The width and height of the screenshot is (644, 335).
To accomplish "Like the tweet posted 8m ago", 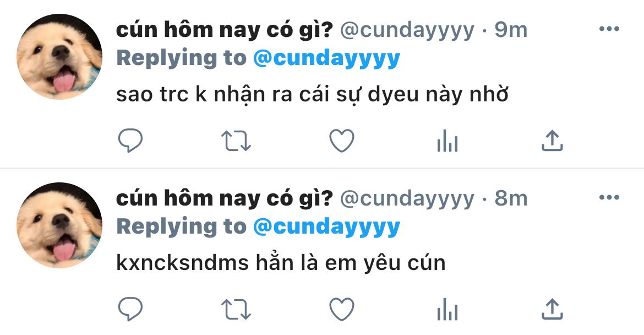I will (342, 309).
